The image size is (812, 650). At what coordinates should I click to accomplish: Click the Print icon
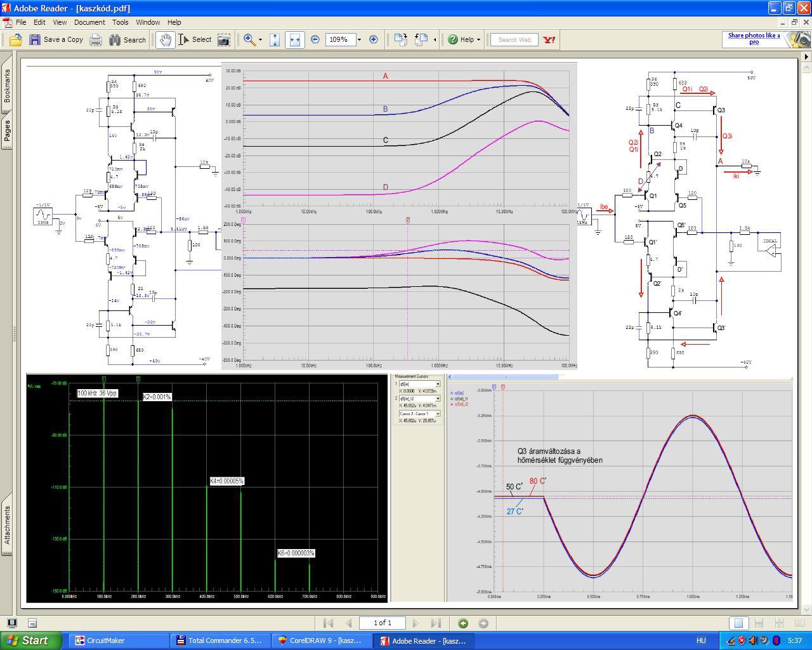pos(95,39)
